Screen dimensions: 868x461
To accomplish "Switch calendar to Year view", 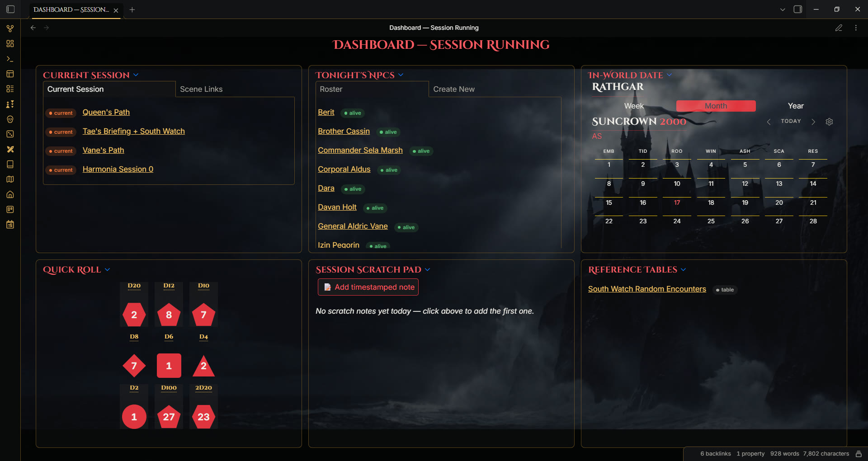I will 796,106.
